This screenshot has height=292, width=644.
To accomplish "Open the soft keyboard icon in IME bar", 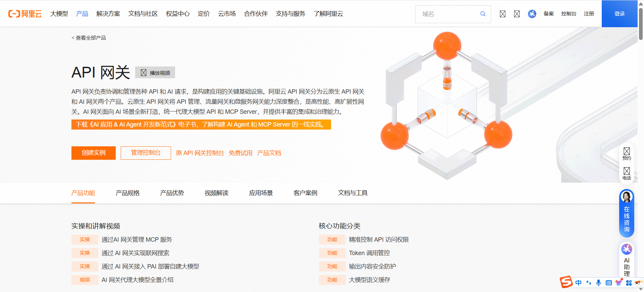I will [609, 283].
